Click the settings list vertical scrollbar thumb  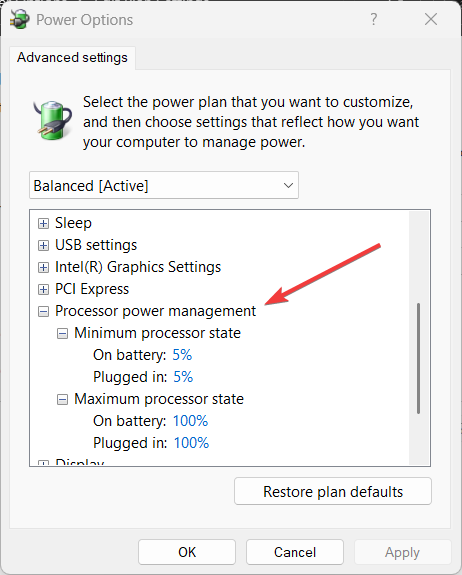click(419, 358)
